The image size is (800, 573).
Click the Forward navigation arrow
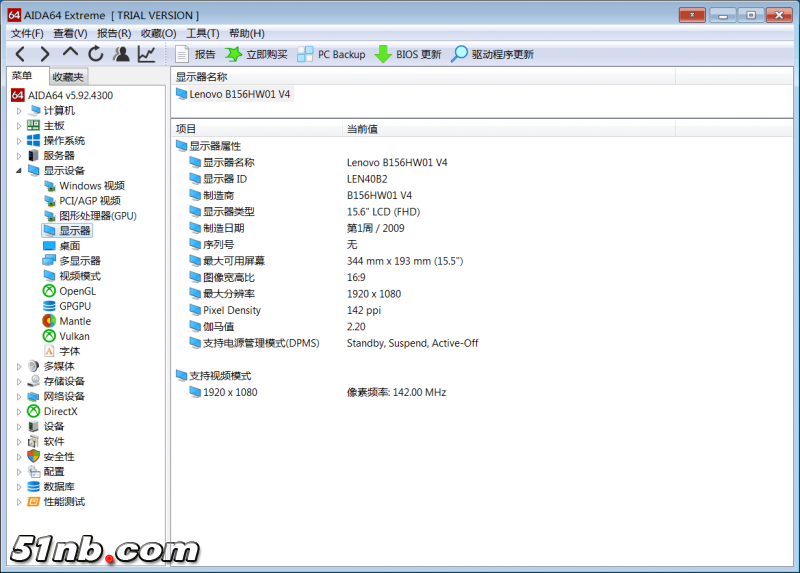(45, 54)
